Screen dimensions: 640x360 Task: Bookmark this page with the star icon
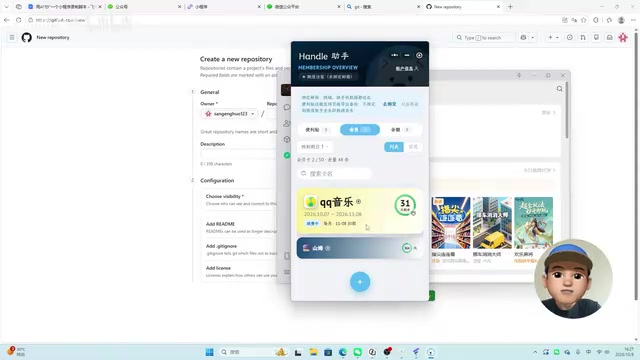584,20
